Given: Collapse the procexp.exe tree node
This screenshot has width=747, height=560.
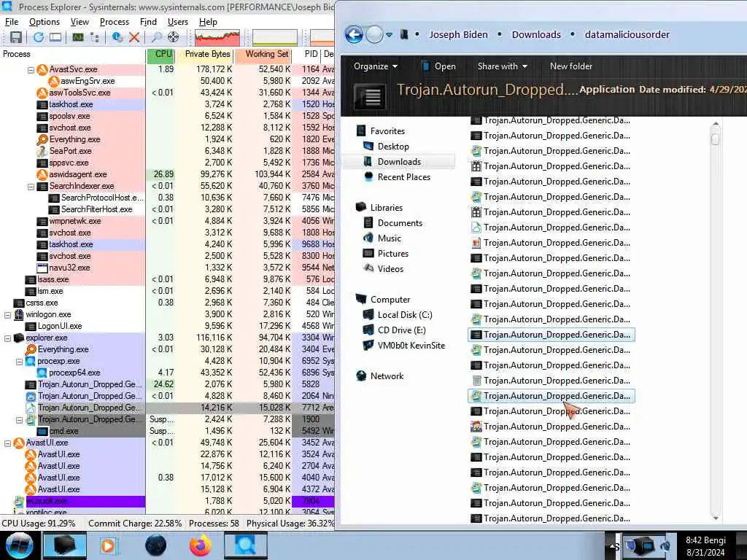Looking at the screenshot, I should 20,362.
